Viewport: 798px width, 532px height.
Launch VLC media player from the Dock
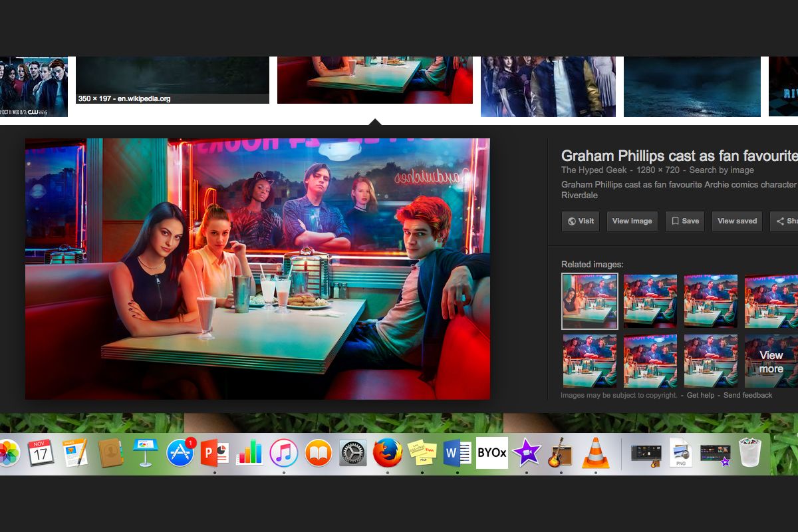point(596,453)
